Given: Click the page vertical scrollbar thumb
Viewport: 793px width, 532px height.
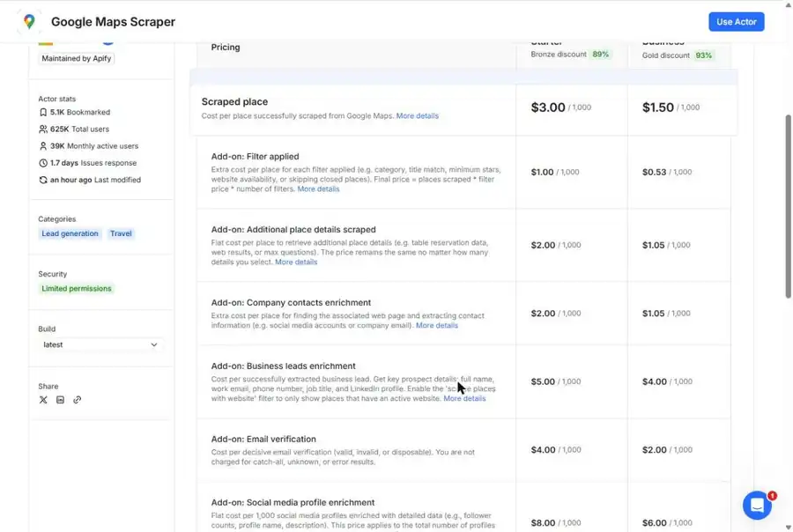Looking at the screenshot, I should [x=788, y=207].
